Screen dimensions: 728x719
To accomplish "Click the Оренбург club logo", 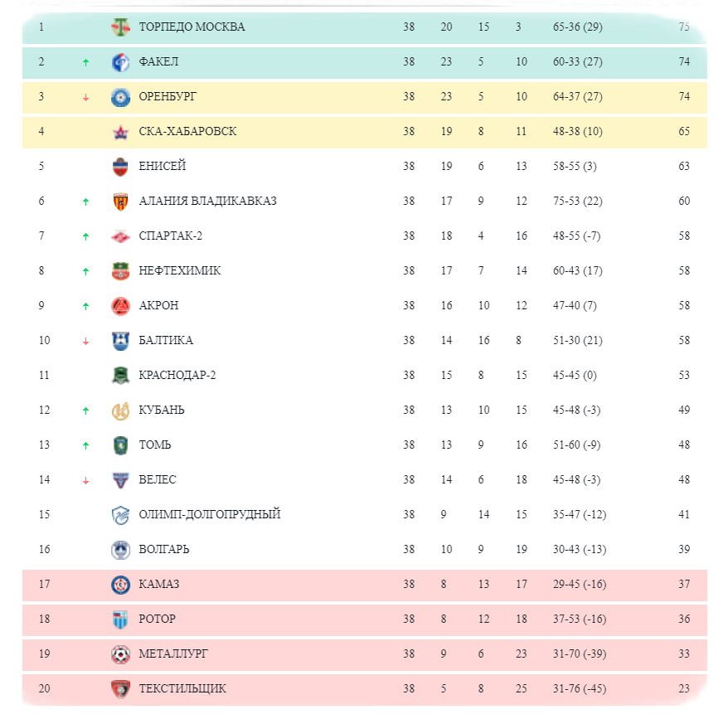I will click(121, 97).
